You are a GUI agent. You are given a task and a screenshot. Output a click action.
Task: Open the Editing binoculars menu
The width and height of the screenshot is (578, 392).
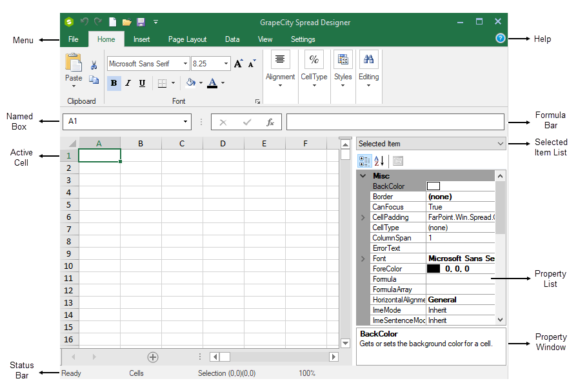click(368, 70)
